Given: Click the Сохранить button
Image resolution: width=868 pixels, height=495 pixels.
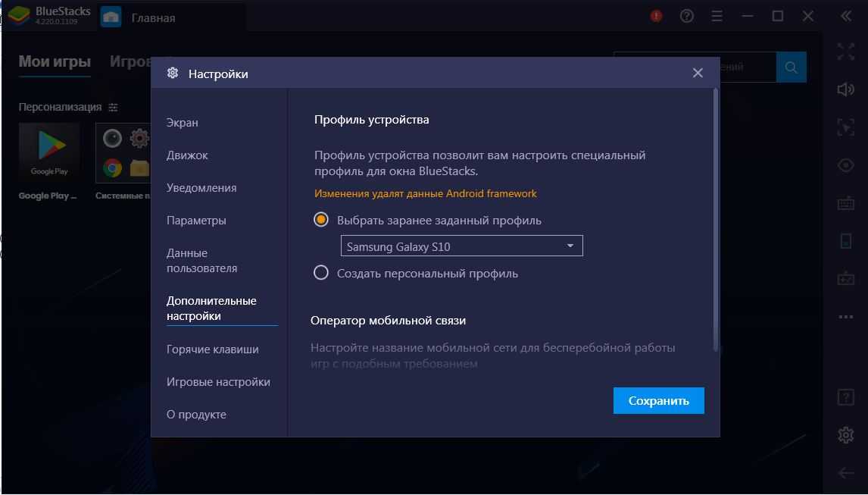Looking at the screenshot, I should click(x=658, y=401).
